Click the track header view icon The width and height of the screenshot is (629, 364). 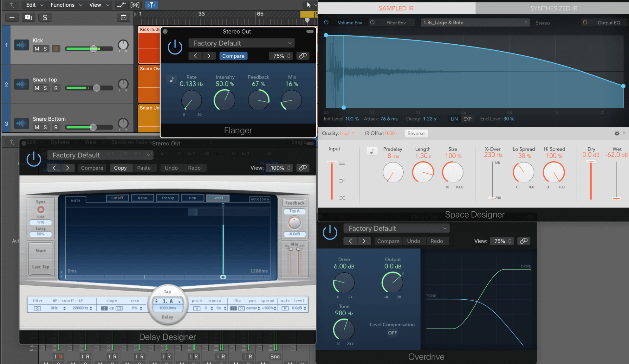tap(124, 17)
